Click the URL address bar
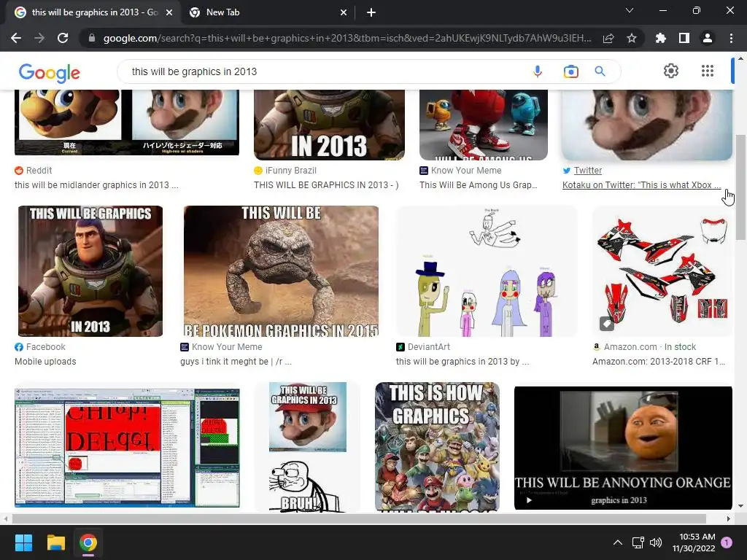This screenshot has height=560, width=747. (x=347, y=38)
